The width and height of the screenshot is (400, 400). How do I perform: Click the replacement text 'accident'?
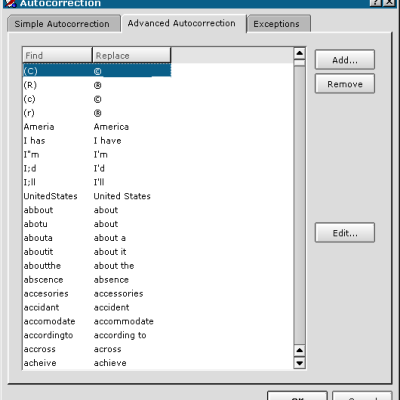click(111, 307)
